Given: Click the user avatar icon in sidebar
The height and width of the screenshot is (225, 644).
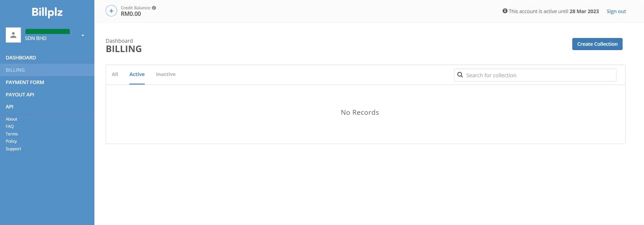Looking at the screenshot, I should [x=13, y=35].
